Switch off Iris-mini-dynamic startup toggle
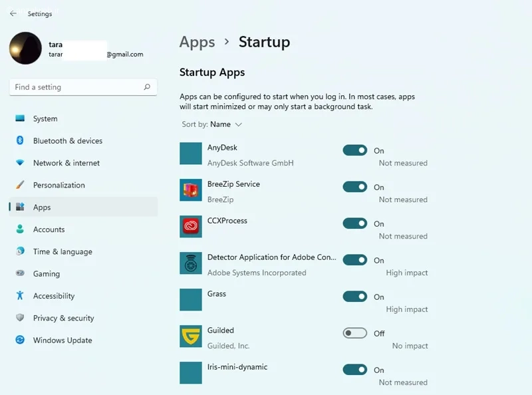 point(355,370)
